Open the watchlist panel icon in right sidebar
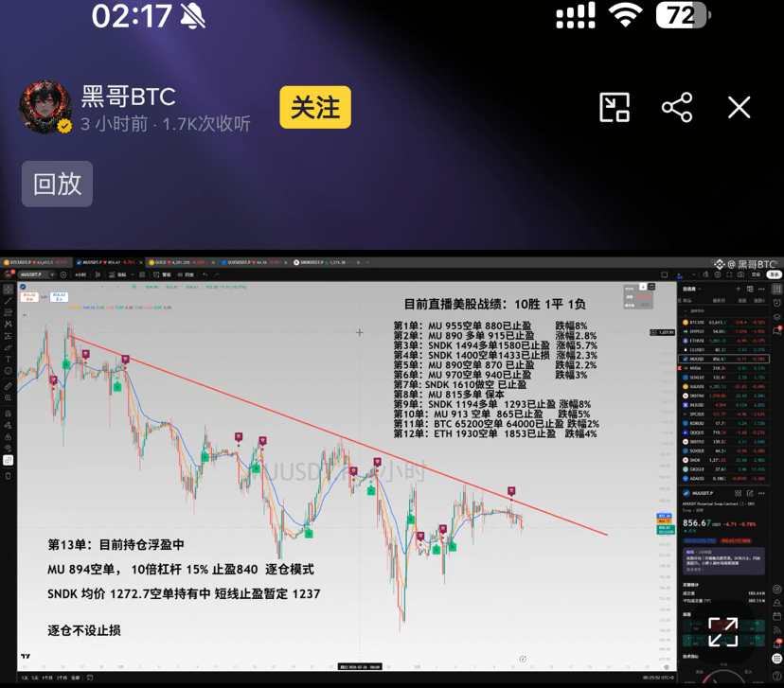 (777, 289)
